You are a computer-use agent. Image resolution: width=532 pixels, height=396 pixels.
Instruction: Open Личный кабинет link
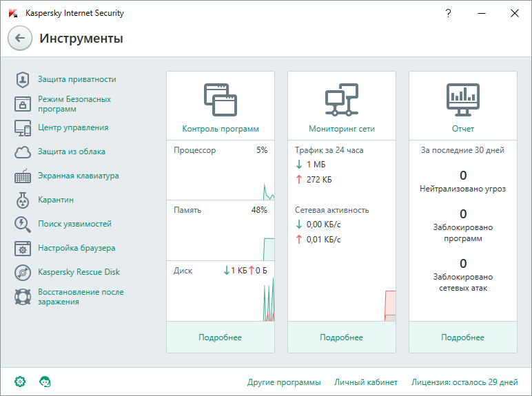click(366, 382)
